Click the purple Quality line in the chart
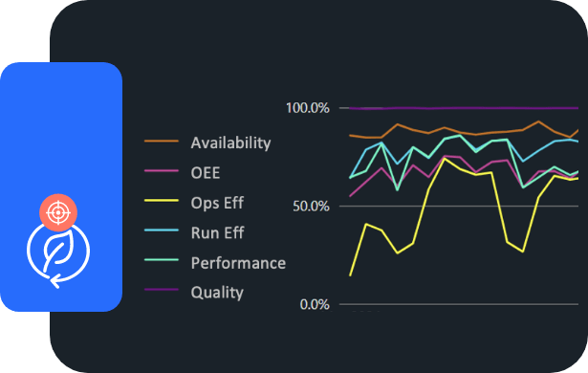588x373 pixels. click(x=464, y=108)
